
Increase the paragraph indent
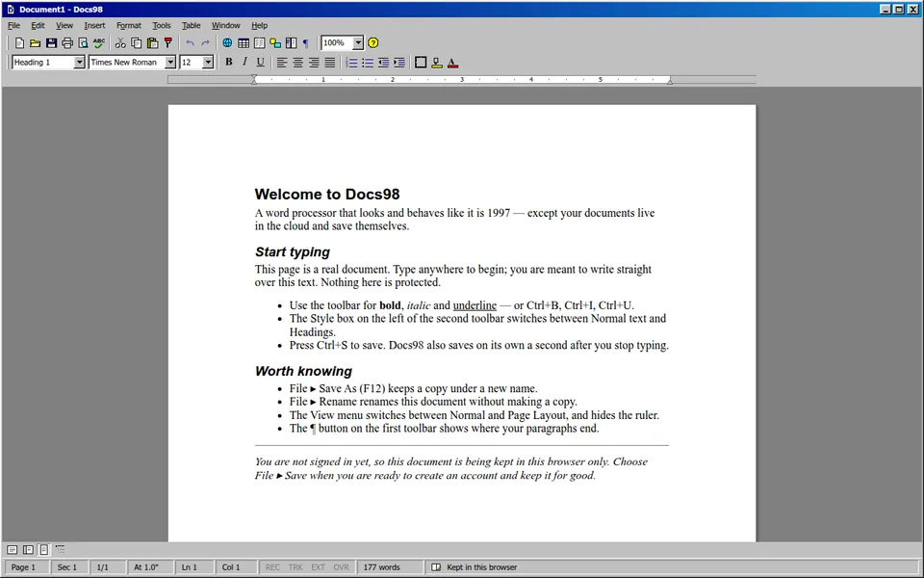coord(398,63)
